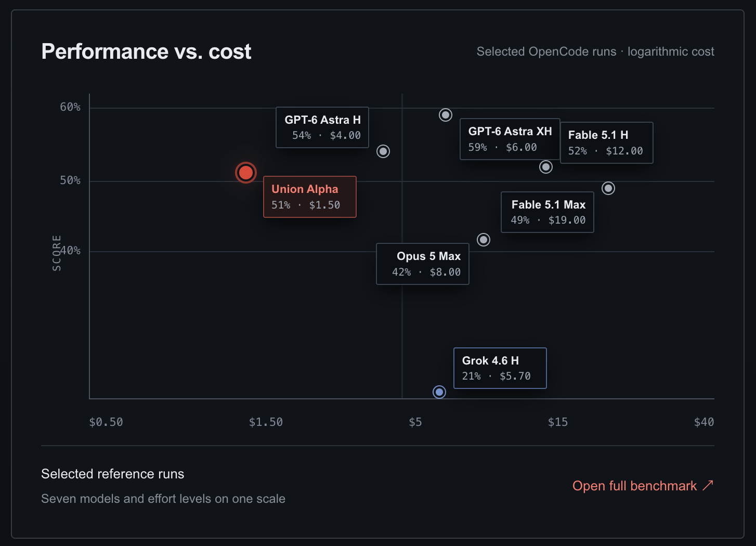Click the Fable 5.1 Max label box

click(x=548, y=212)
